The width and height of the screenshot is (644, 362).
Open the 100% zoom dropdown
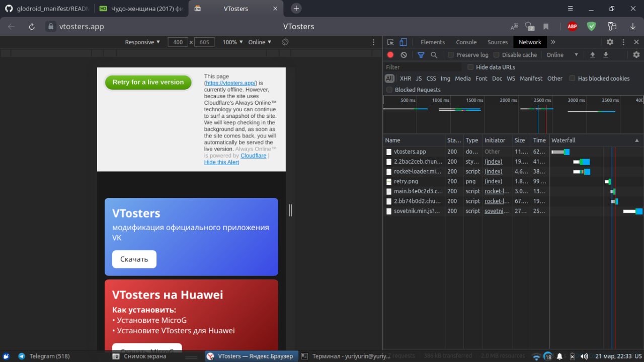(232, 42)
